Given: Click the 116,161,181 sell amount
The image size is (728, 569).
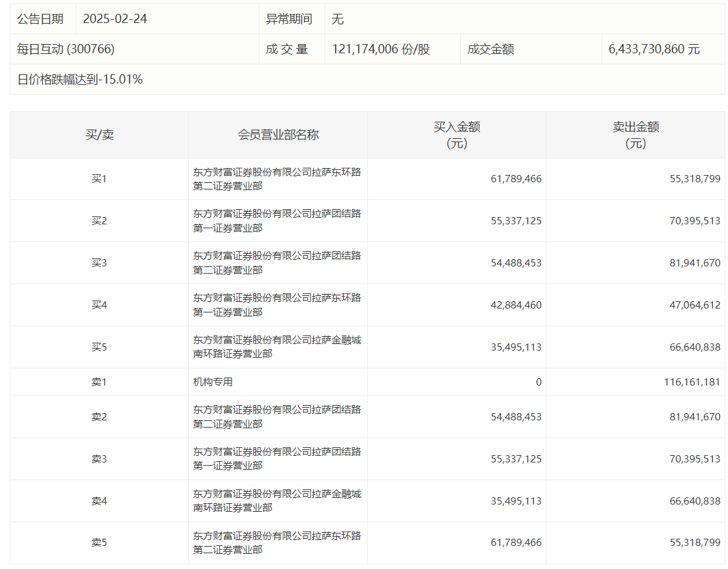Looking at the screenshot, I should 692,382.
